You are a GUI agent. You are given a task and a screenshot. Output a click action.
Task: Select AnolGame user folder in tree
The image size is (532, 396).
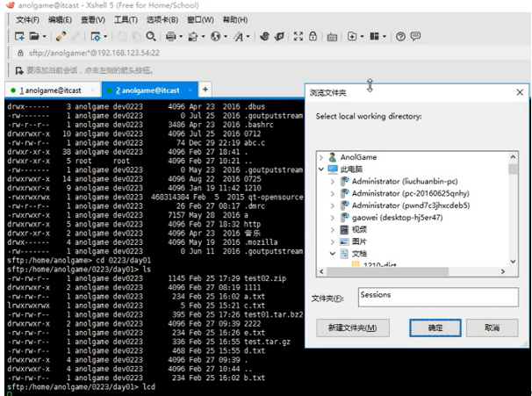(359, 157)
